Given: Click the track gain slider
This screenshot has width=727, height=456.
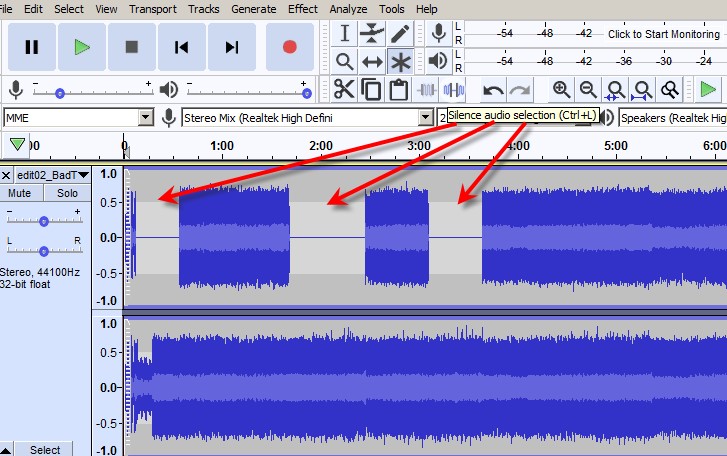Looking at the screenshot, I should point(44,220).
